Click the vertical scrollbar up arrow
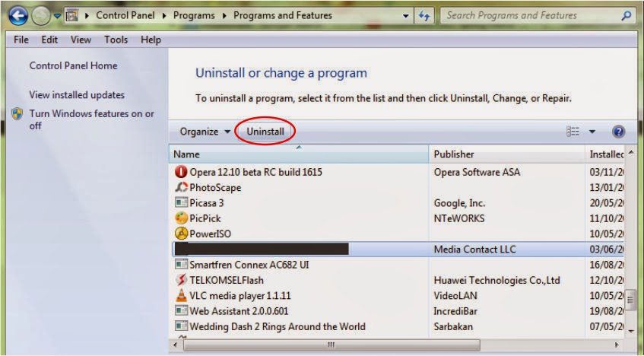 [631, 152]
